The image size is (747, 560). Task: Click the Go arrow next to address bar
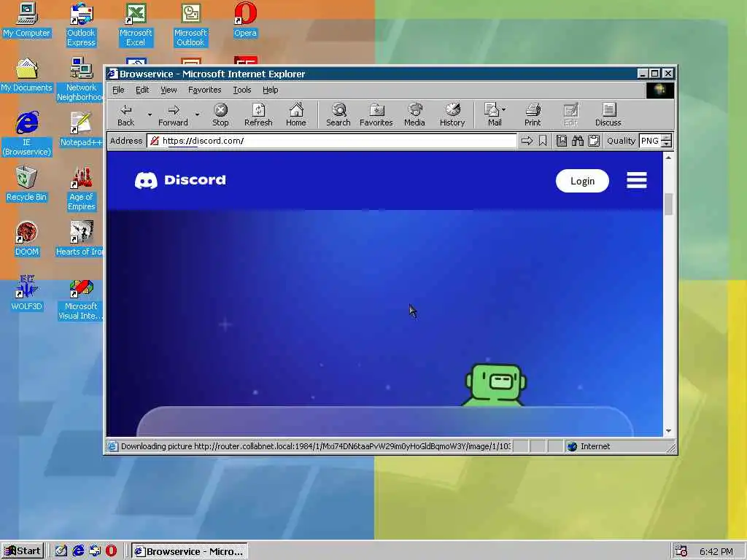[527, 141]
